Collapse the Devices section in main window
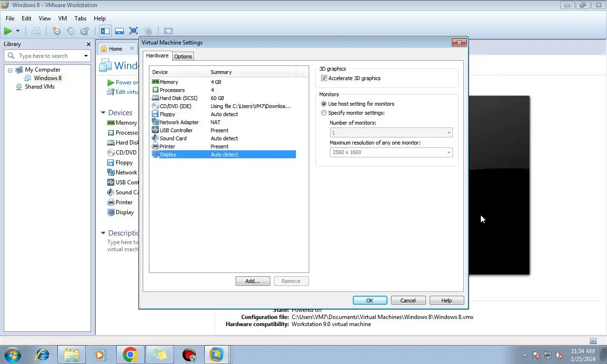Screen dimensions: 607x364 click(103, 113)
